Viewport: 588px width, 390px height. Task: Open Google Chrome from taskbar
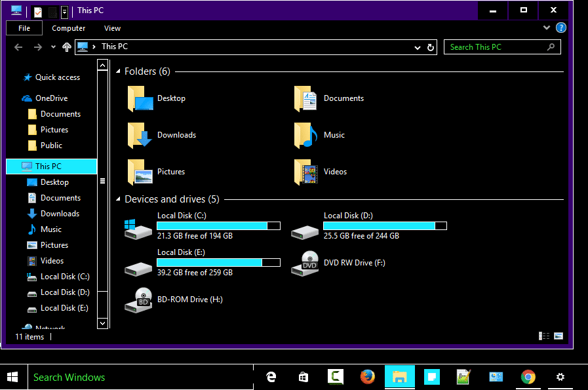pos(528,377)
